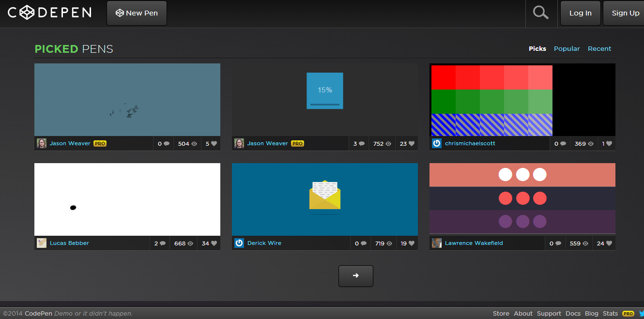This screenshot has width=644, height=319.
Task: Click the Sign Up button
Action: pos(625,13)
